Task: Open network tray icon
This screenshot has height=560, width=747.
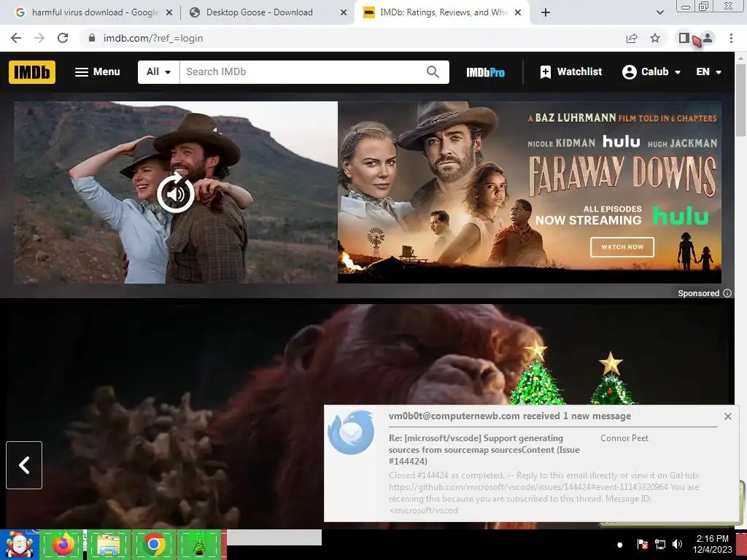Action: pyautogui.click(x=659, y=544)
